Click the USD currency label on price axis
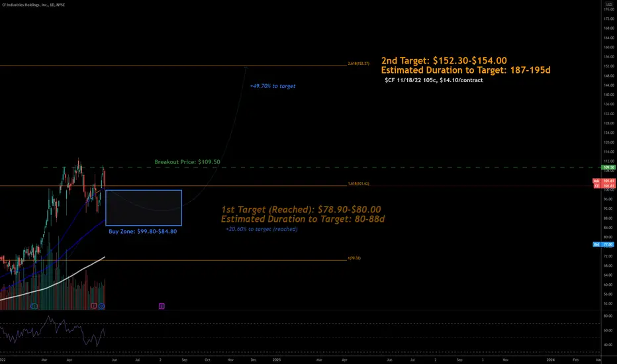Image resolution: width=617 pixels, height=364 pixels. click(609, 5)
